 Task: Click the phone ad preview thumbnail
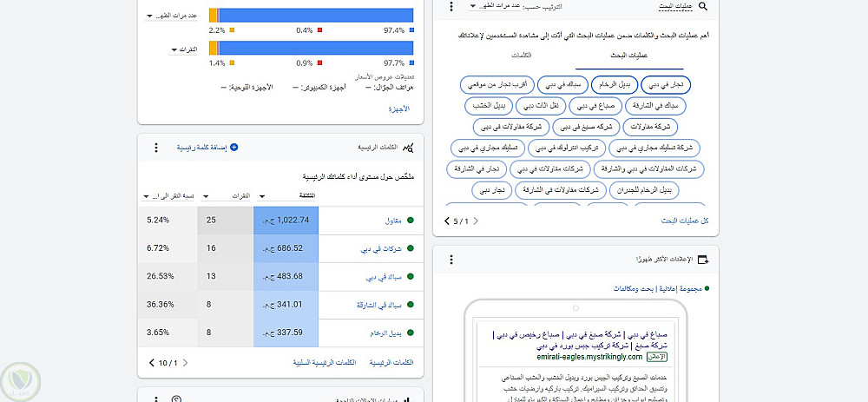[x=575, y=351]
